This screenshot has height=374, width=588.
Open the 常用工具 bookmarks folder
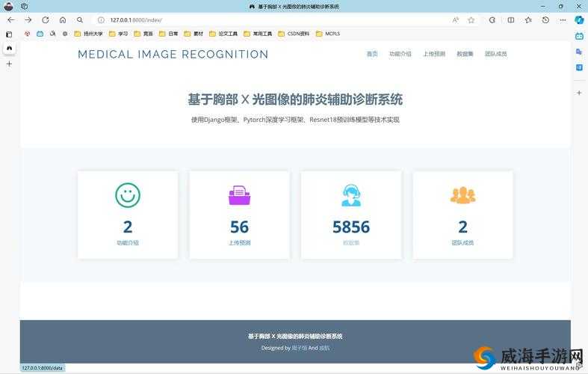[x=258, y=34]
